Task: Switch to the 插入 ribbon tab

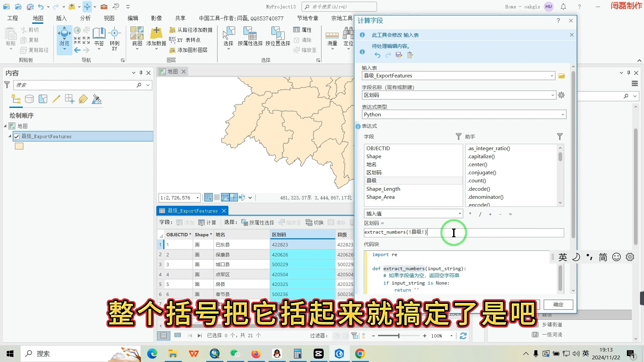Action: (61, 18)
